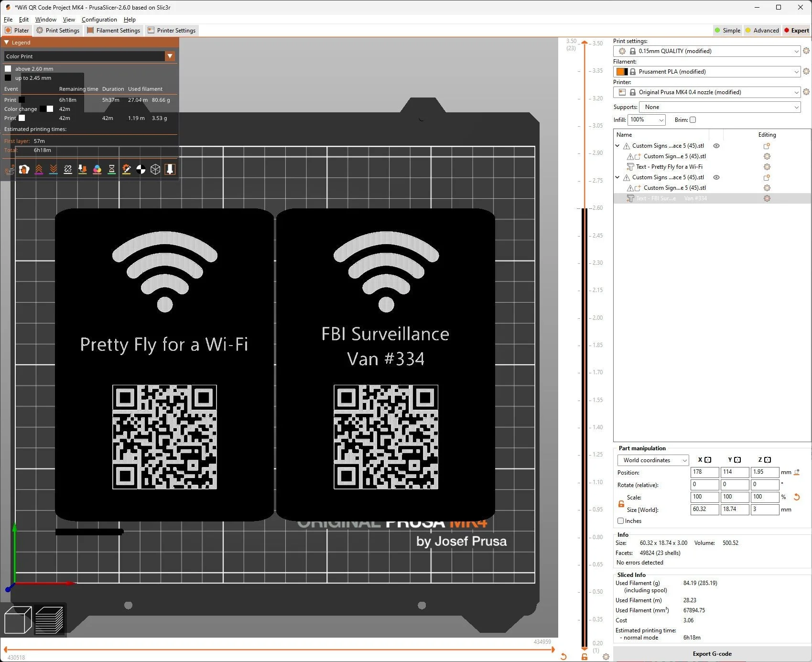The width and height of the screenshot is (812, 662).
Task: Collapse the Legend panel triangle
Action: pos(6,43)
